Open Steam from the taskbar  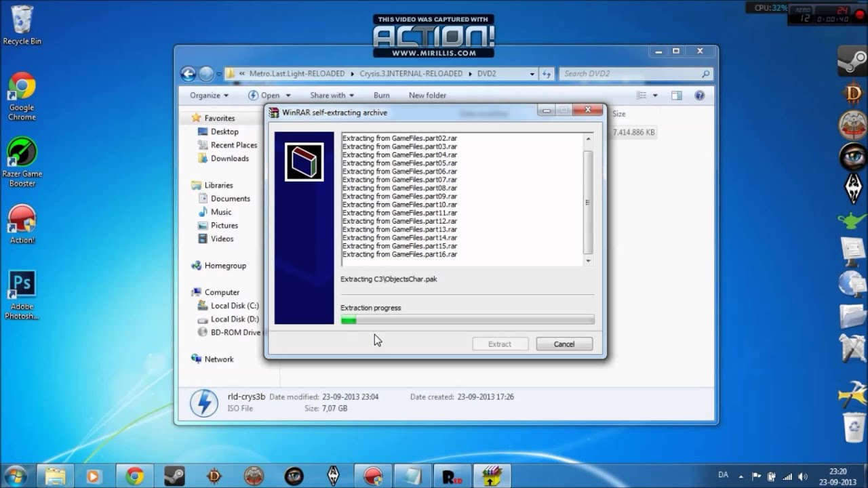tap(174, 476)
